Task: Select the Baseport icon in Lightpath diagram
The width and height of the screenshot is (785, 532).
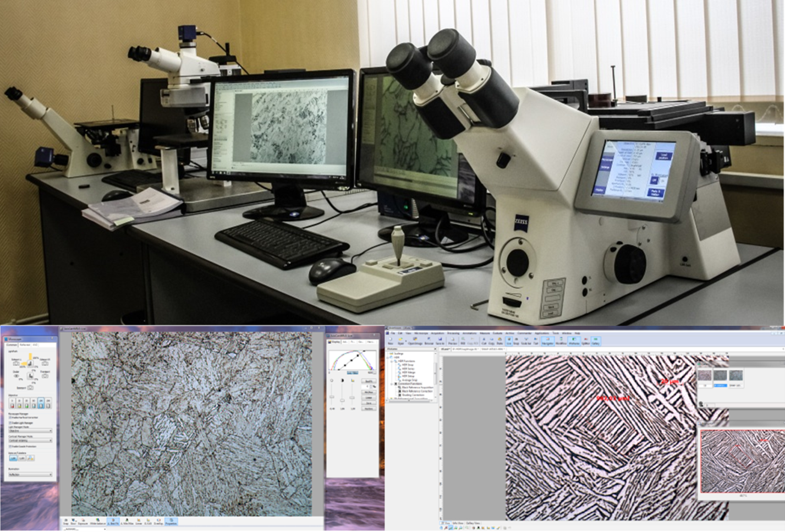Action: coord(30,387)
